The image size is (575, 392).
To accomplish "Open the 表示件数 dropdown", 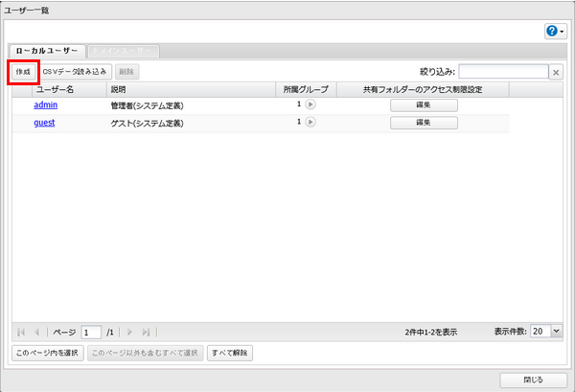I will (x=556, y=331).
